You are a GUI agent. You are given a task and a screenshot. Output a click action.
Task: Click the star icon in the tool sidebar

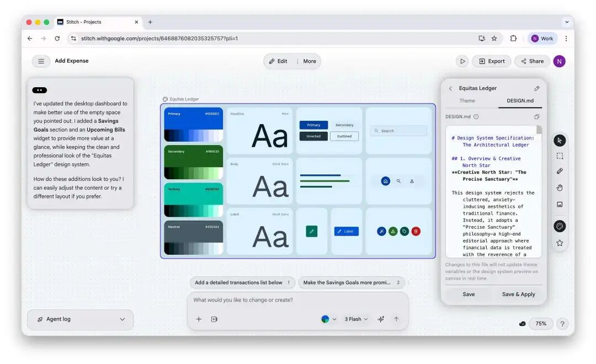coord(560,243)
